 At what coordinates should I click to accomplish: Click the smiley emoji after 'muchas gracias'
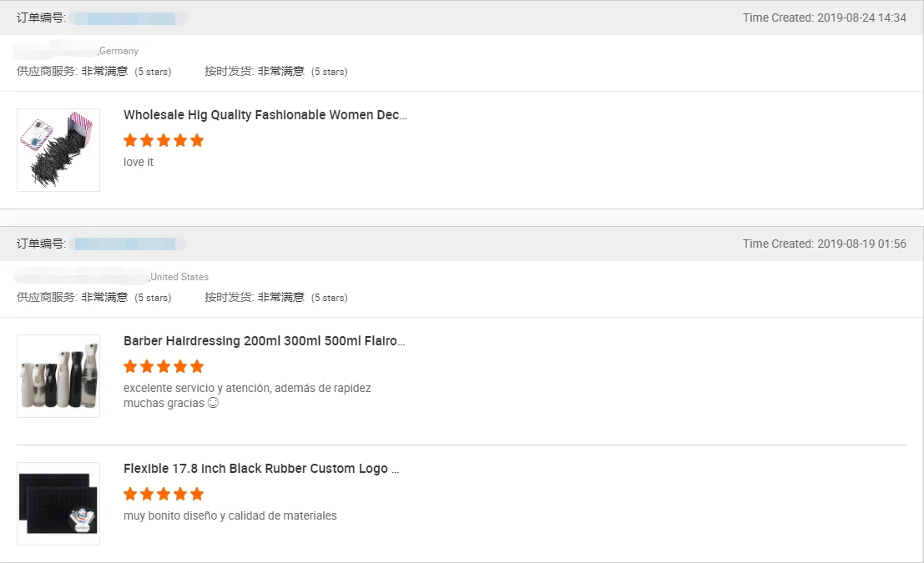pyautogui.click(x=213, y=403)
